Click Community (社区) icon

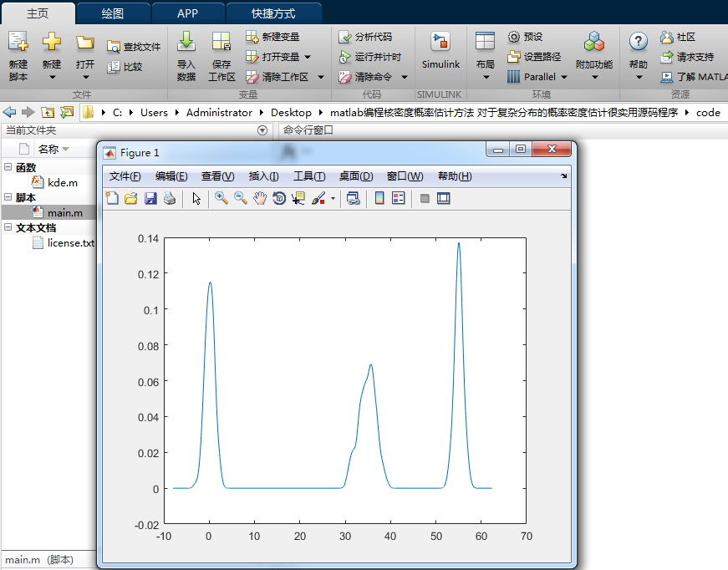pyautogui.click(x=667, y=37)
